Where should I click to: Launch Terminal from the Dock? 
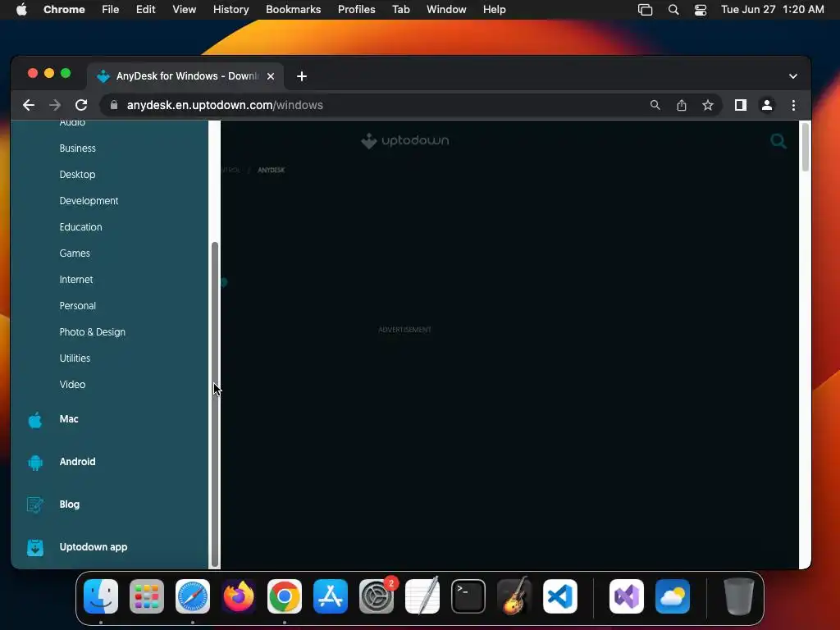tap(468, 596)
